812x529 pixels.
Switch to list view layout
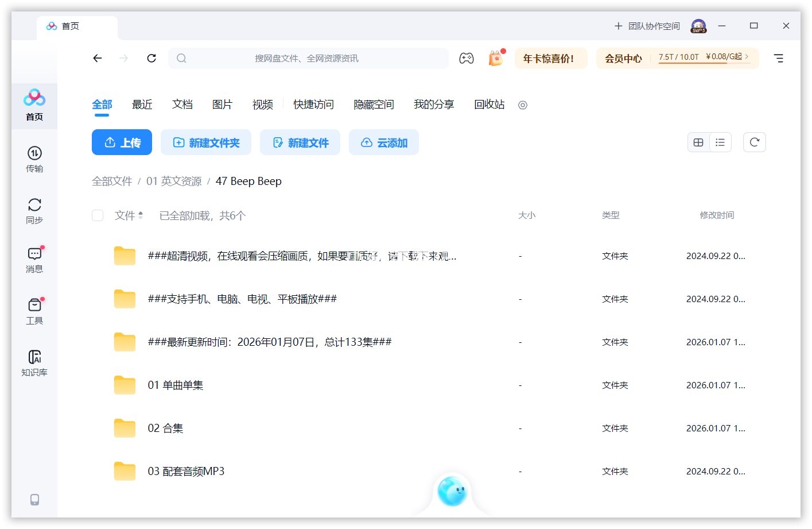click(x=720, y=142)
